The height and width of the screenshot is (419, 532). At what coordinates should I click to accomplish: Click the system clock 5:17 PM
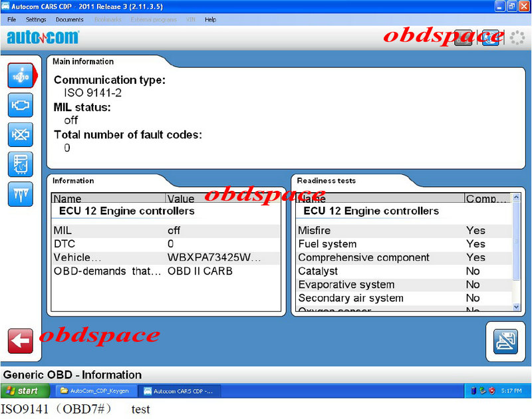511,391
